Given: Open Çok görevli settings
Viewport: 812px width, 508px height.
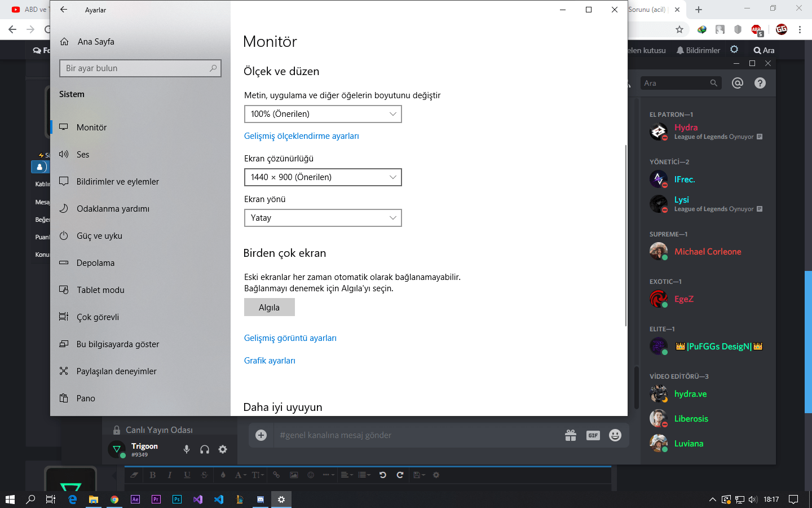Looking at the screenshot, I should pos(140,317).
